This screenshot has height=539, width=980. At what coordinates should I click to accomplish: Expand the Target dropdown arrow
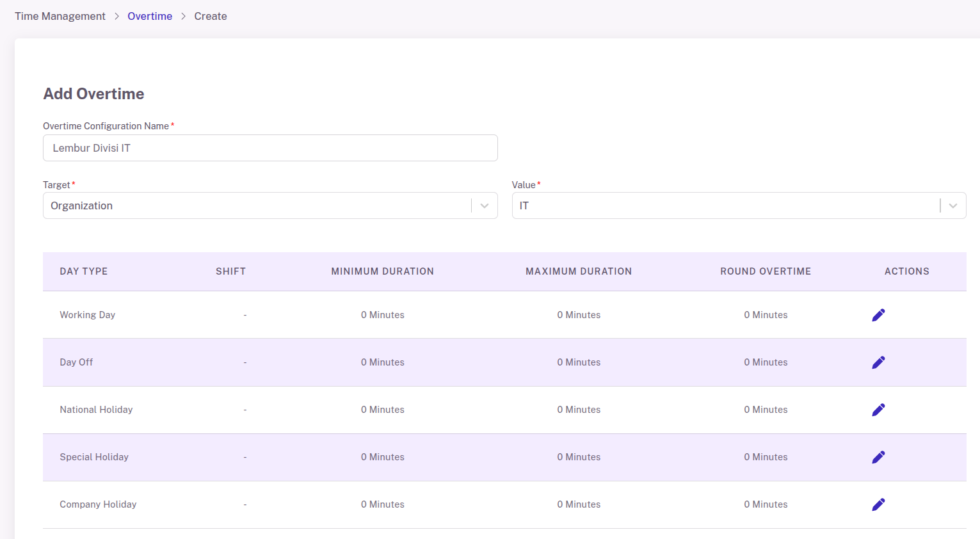tap(485, 205)
